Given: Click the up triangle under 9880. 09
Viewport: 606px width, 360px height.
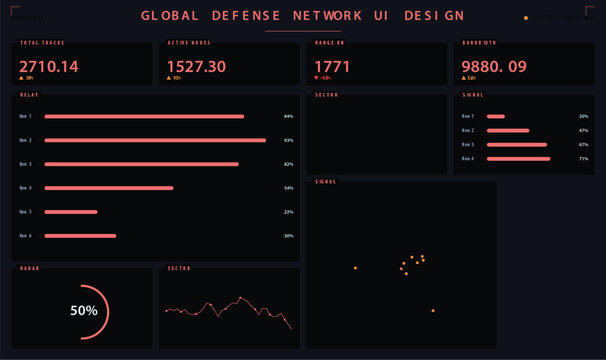Looking at the screenshot, I should coord(464,78).
